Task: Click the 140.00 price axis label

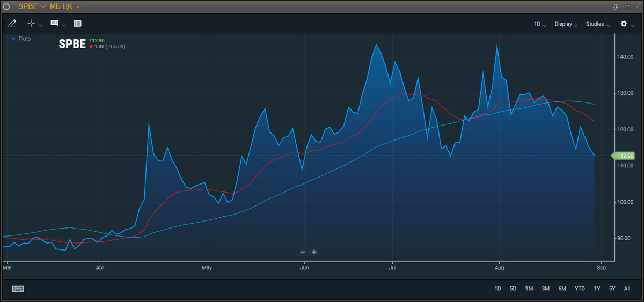Action: tap(626, 57)
